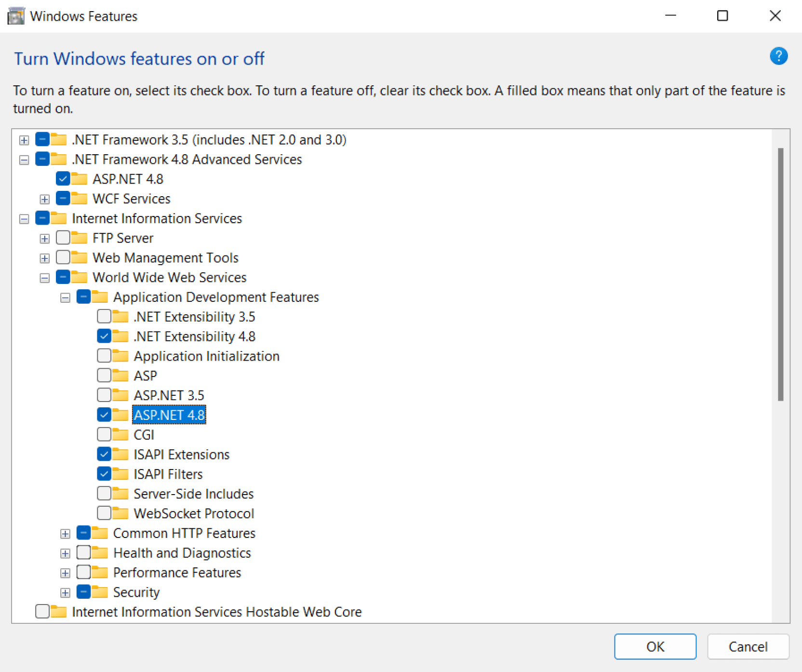Uncheck ASP.NET 4.8 under .NET Framework 4.8 Advanced Services
802x672 pixels.
point(63,179)
